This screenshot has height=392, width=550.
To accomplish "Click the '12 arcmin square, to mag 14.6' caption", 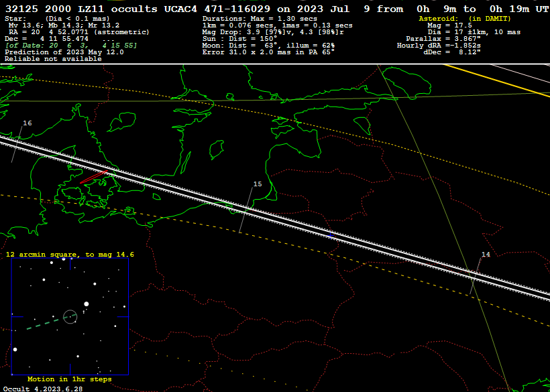I will pos(70,255).
